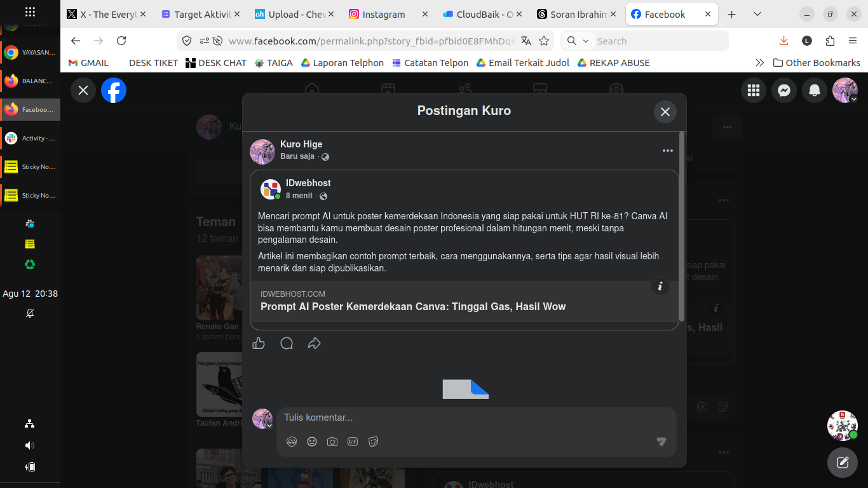Bookmark this page with the star icon
The height and width of the screenshot is (488, 868).
[544, 41]
